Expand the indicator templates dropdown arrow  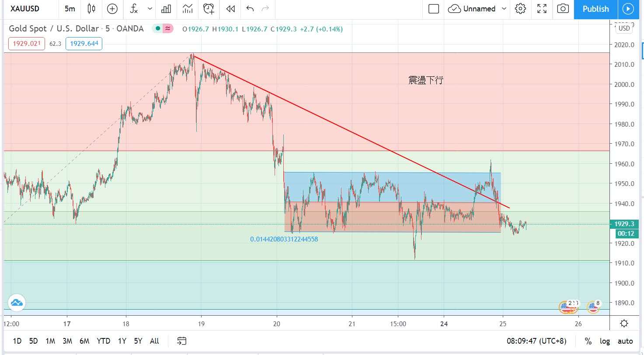[x=150, y=9]
